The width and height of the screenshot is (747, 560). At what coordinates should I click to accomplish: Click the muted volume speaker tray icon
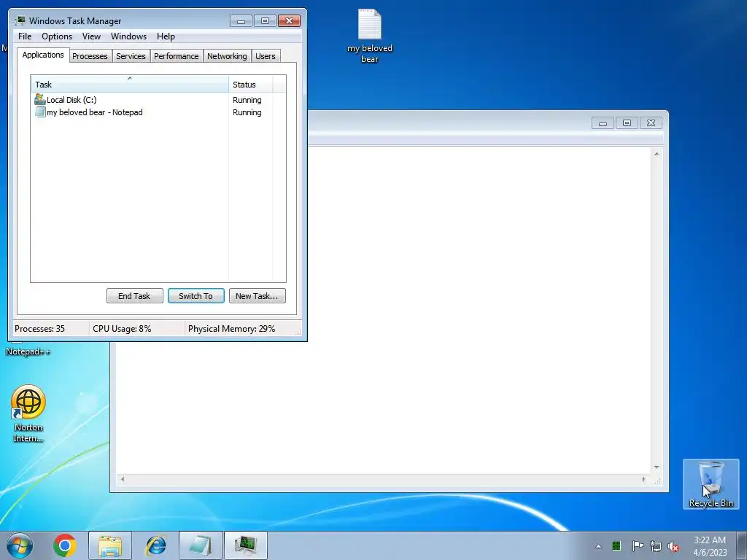[x=673, y=546]
